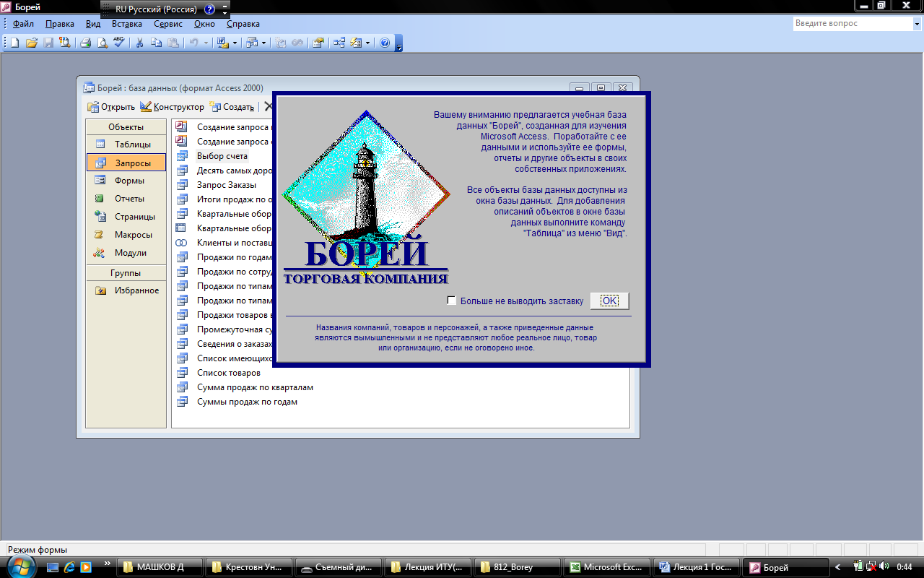
Task: Click the New Object toolbar icon
Action: 356,43
